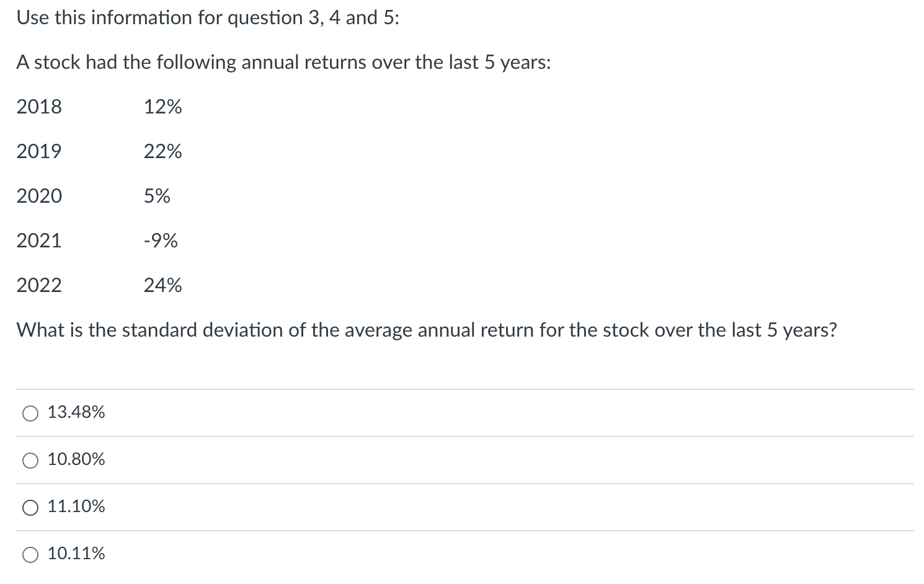The height and width of the screenshot is (584, 924).
Task: Click the 13.48% answer label text
Action: [76, 411]
